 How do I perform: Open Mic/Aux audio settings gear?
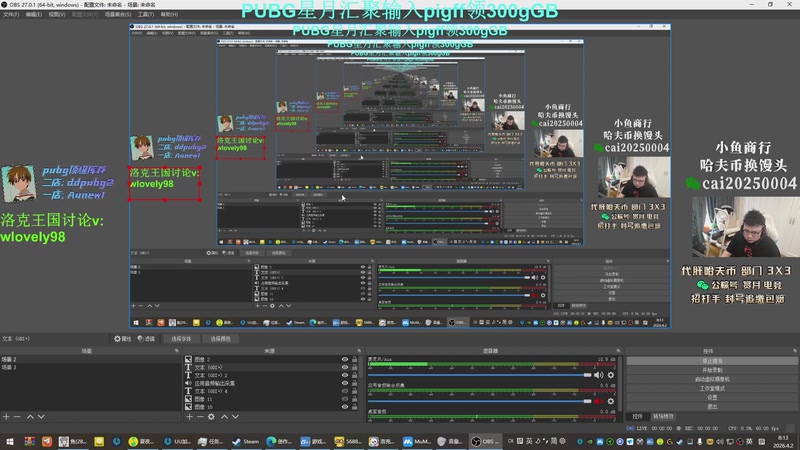(x=611, y=375)
